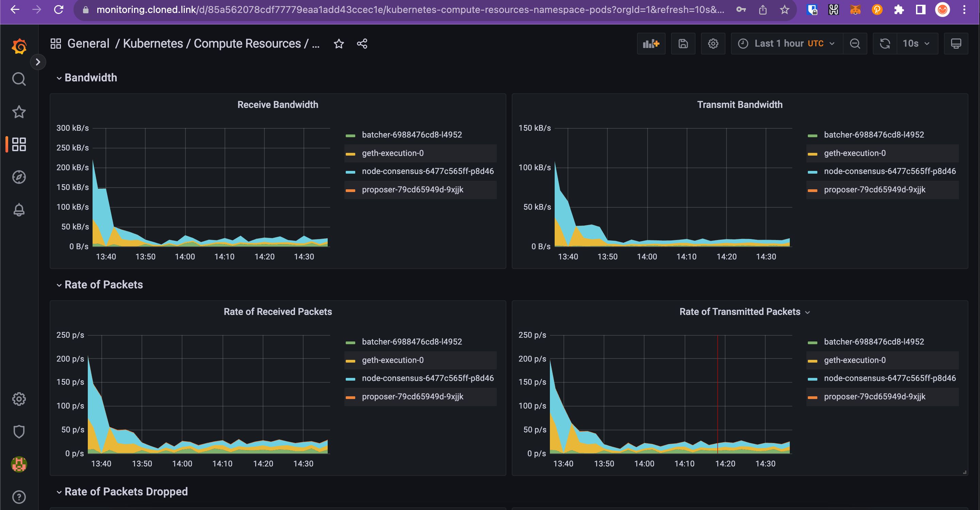This screenshot has width=980, height=510.
Task: Go back in browser history
Action: (15, 10)
